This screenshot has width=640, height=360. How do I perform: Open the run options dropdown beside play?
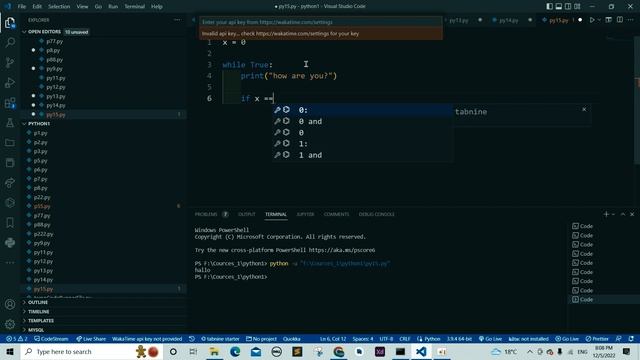point(599,20)
